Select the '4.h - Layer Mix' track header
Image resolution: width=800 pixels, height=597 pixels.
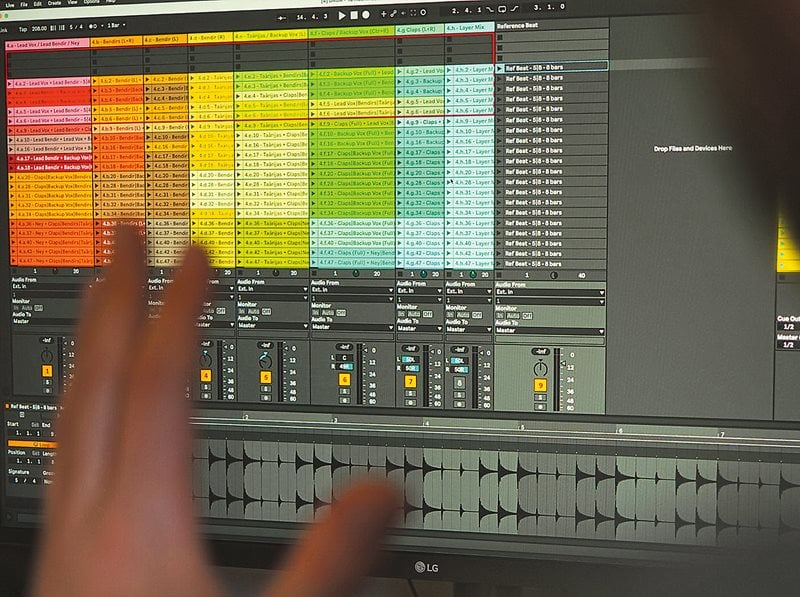[x=469, y=28]
